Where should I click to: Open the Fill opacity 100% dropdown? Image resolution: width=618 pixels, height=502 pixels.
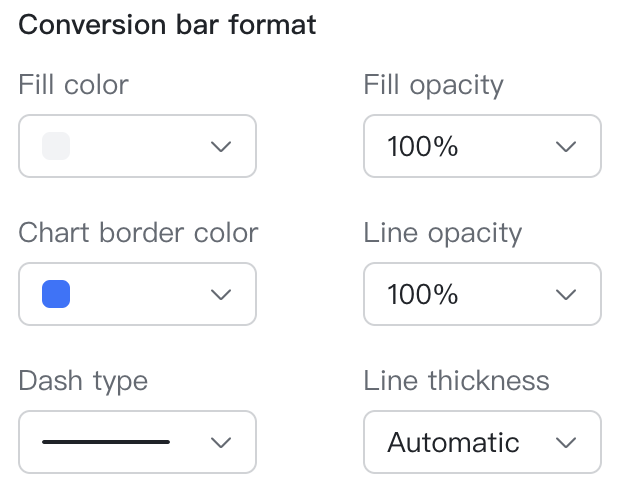coord(482,147)
